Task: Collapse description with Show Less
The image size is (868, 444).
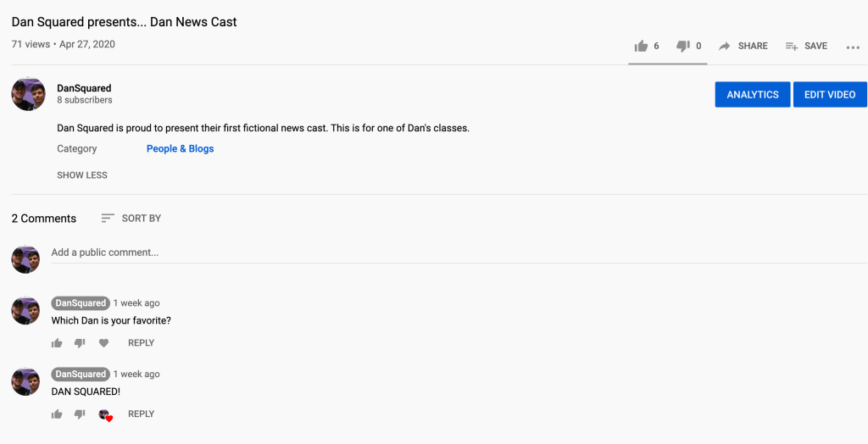Action: coord(82,175)
